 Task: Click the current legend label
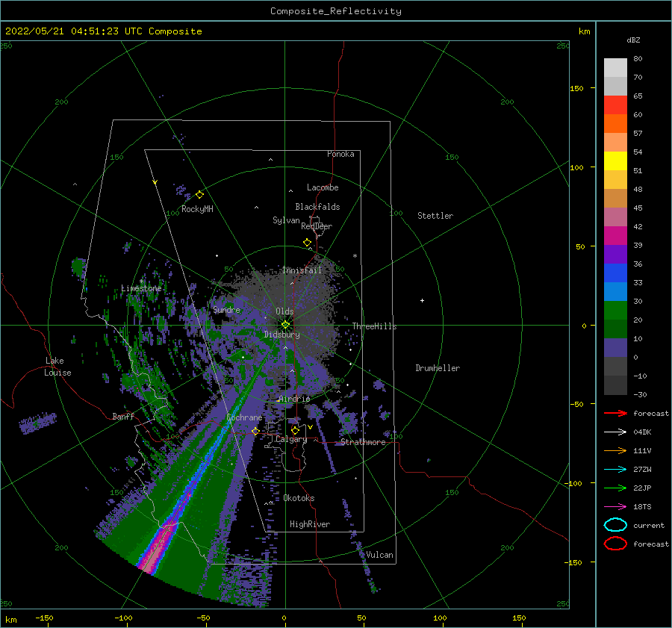(649, 525)
